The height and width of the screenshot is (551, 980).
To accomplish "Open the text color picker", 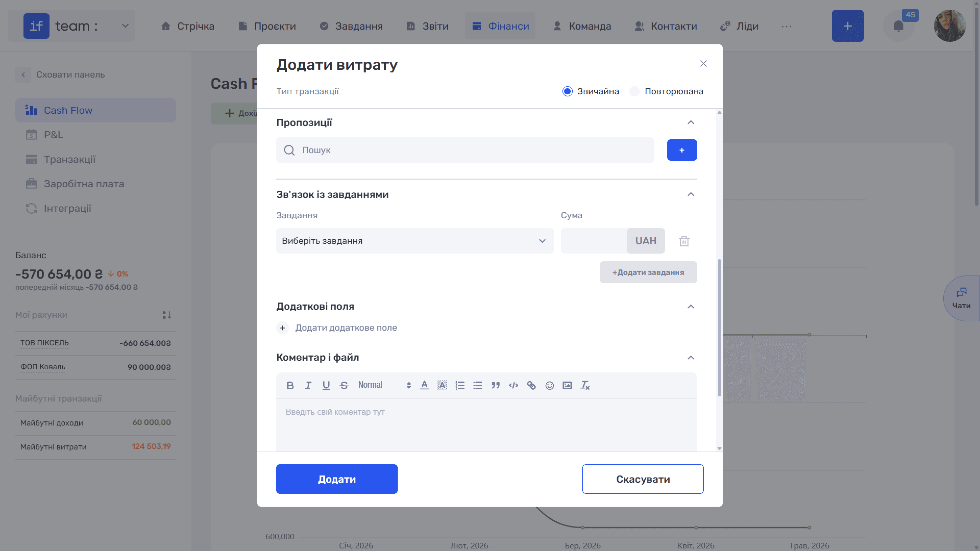I will point(424,385).
